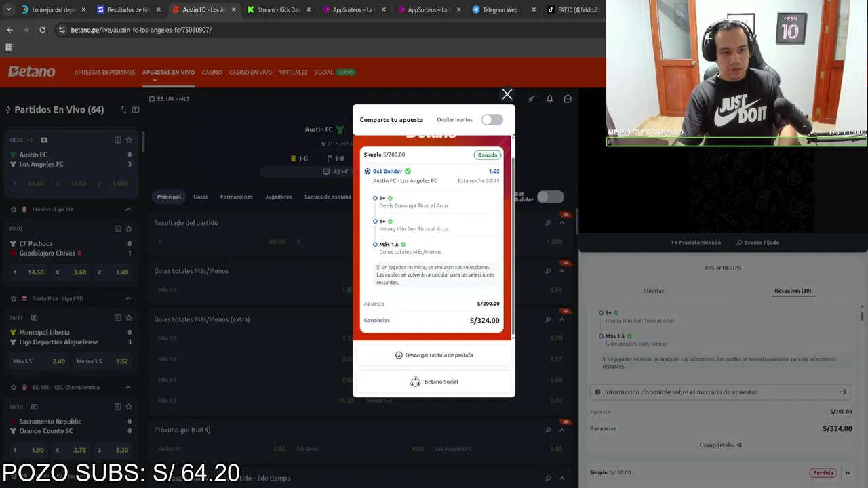The image size is (868, 488).
Task: Favorite the Sacramento Republic match star
Action: [x=129, y=407]
